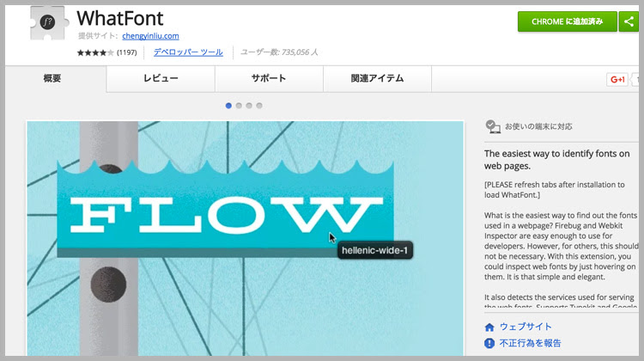
Task: Click the デベロッパー ツール category link
Action: [188, 52]
